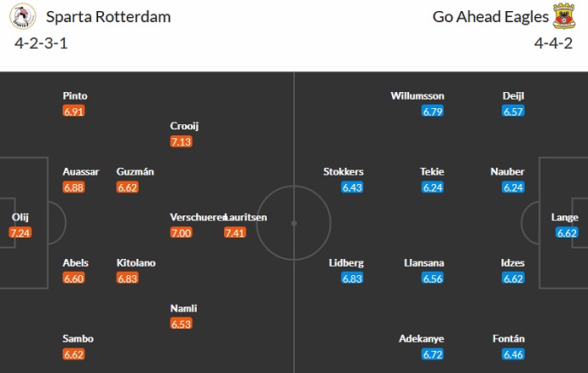The width and height of the screenshot is (588, 373).
Task: Select Verschueren's 7.00 rating badge
Action: [x=181, y=232]
